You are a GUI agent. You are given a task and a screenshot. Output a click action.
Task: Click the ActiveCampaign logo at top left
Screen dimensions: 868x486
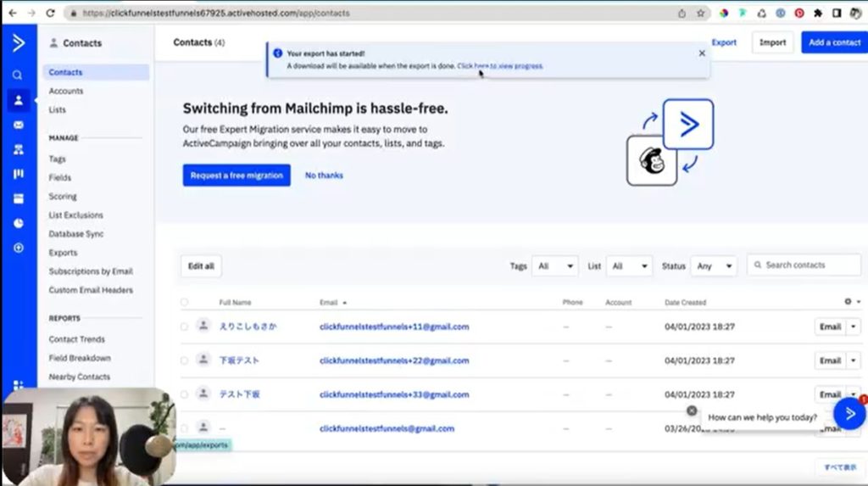[x=18, y=43]
